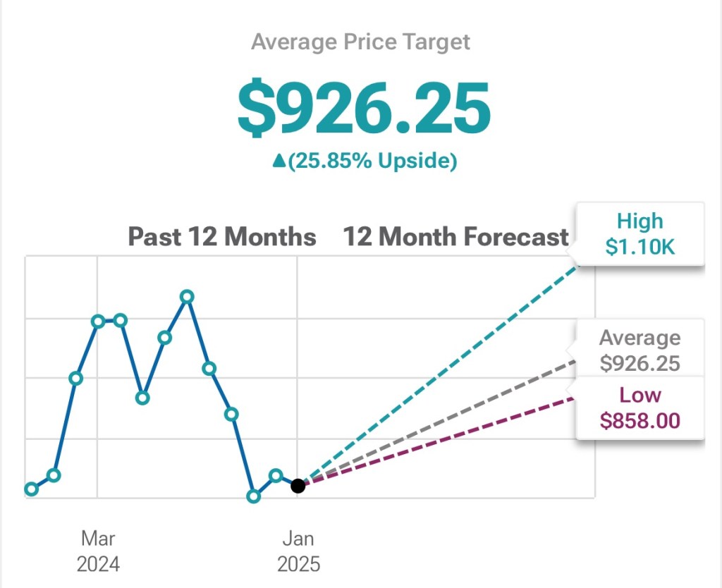Click the green upside triangle icon
722x588 pixels.
point(279,161)
